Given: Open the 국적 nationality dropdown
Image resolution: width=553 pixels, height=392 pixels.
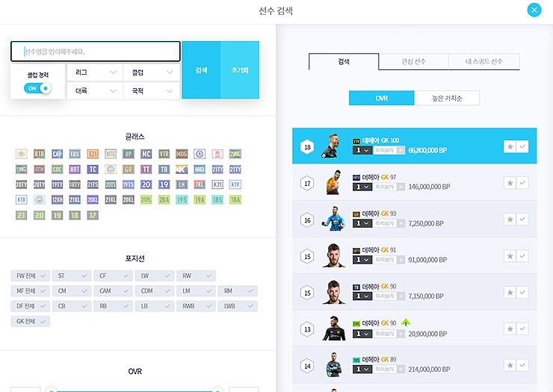Looking at the screenshot, I should (152, 90).
